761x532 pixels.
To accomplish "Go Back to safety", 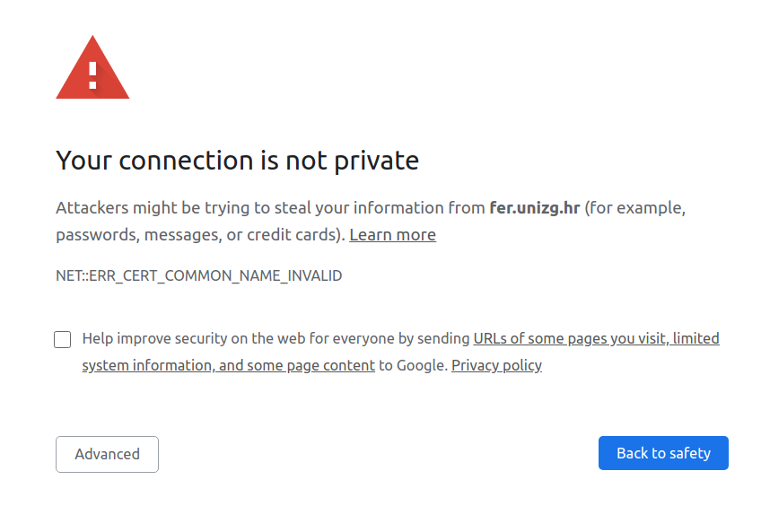I will click(x=663, y=453).
